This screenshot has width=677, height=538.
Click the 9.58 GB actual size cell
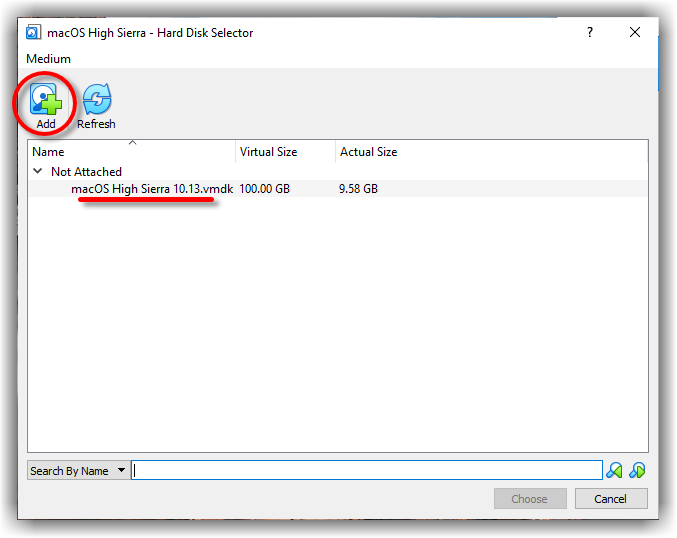(358, 189)
